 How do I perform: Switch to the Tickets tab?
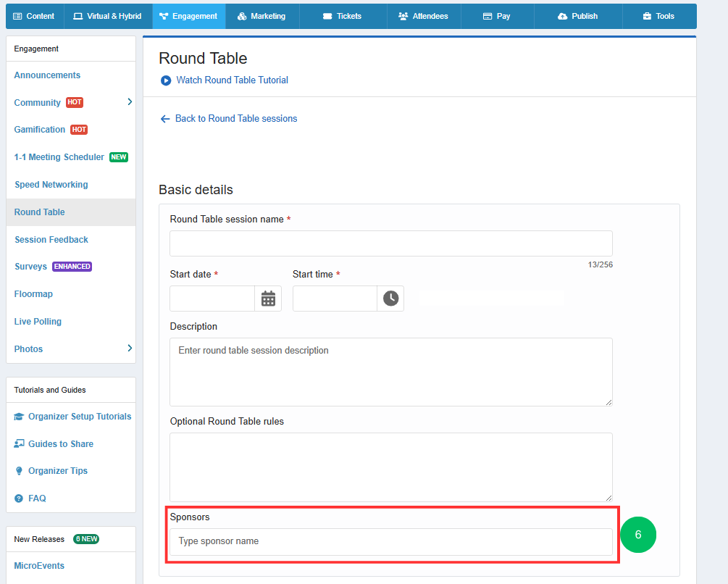click(x=343, y=16)
